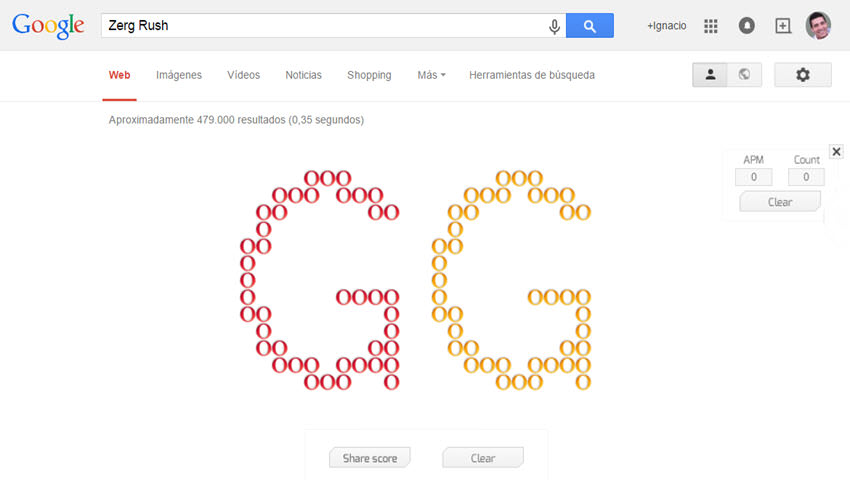Click the microphone voice search icon
The height and width of the screenshot is (480, 850).
pyautogui.click(x=554, y=26)
